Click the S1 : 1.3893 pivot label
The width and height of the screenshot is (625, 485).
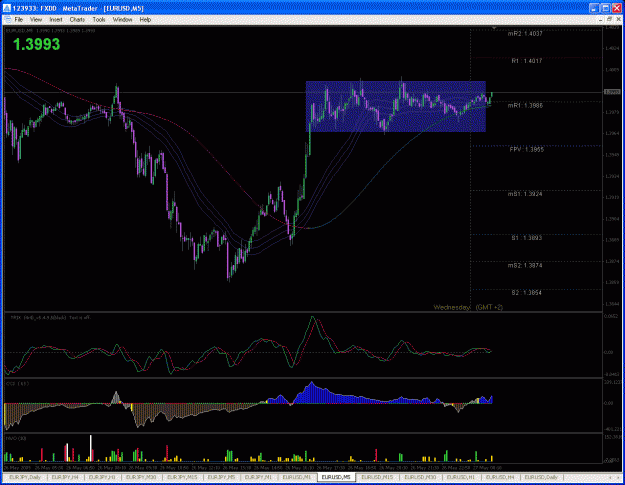click(x=527, y=238)
